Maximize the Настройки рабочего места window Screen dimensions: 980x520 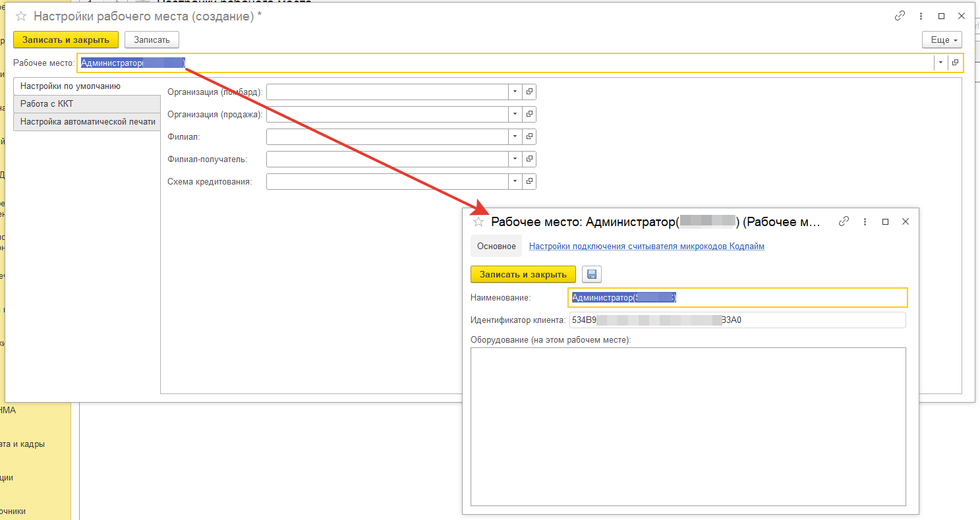tap(942, 16)
